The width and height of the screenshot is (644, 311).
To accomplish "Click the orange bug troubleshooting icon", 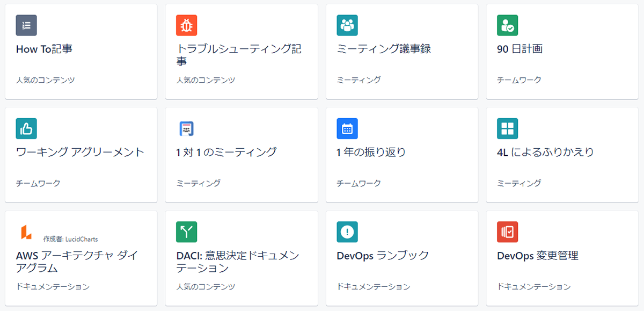I will click(187, 25).
